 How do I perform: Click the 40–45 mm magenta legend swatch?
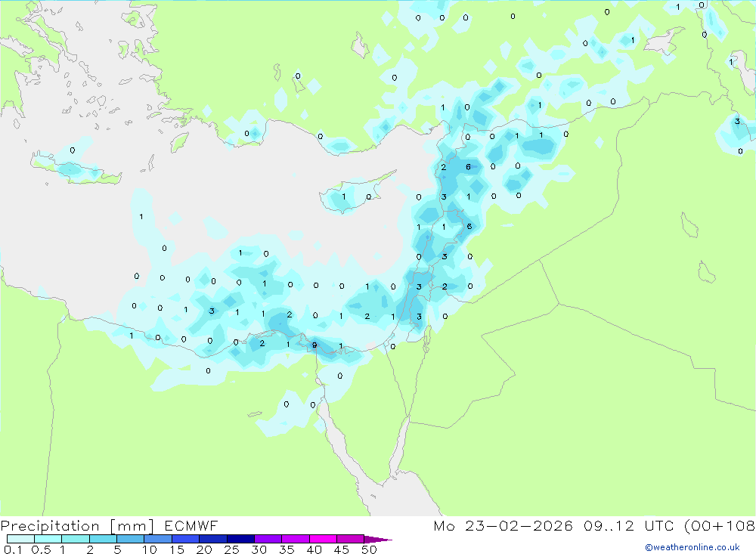tap(323, 539)
